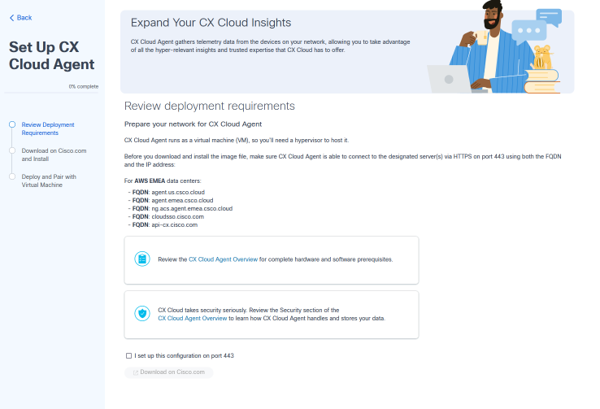Click the '0% complete' label
This screenshot has width=600, height=409.
pyautogui.click(x=83, y=86)
